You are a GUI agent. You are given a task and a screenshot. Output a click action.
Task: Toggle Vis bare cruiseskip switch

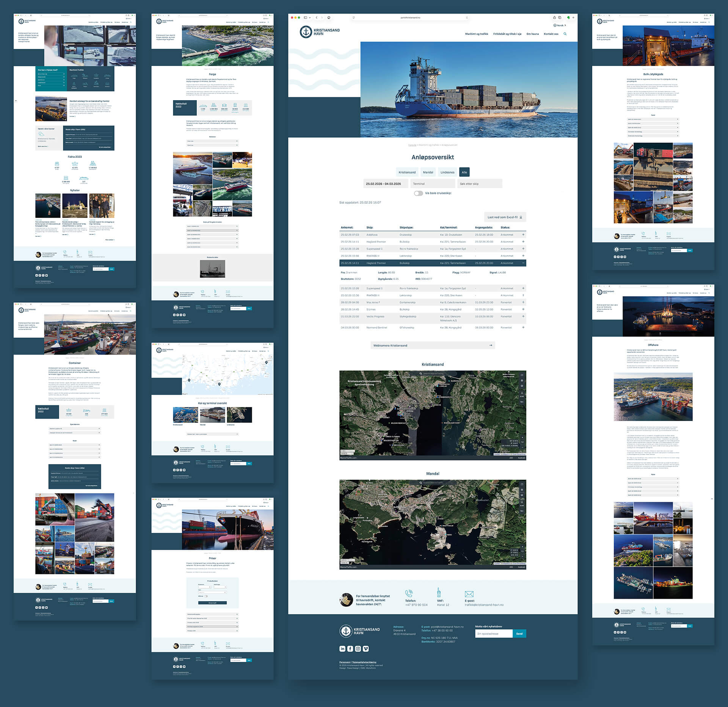point(418,193)
